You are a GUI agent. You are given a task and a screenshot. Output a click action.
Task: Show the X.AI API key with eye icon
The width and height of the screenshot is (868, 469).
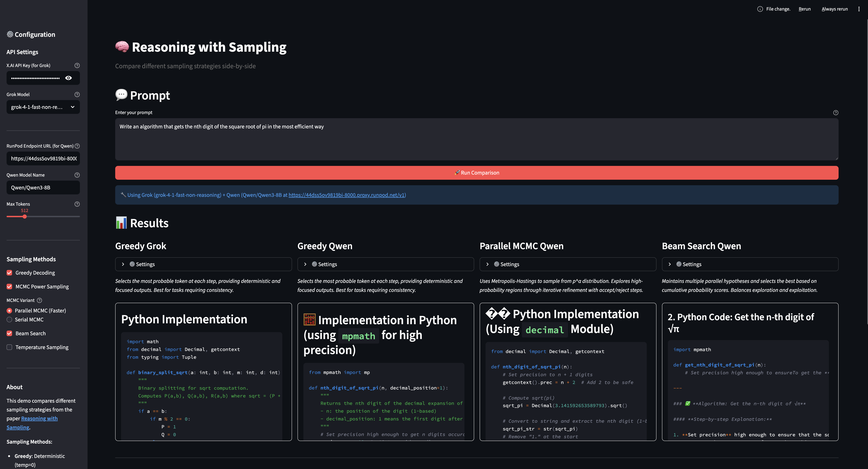pyautogui.click(x=68, y=78)
